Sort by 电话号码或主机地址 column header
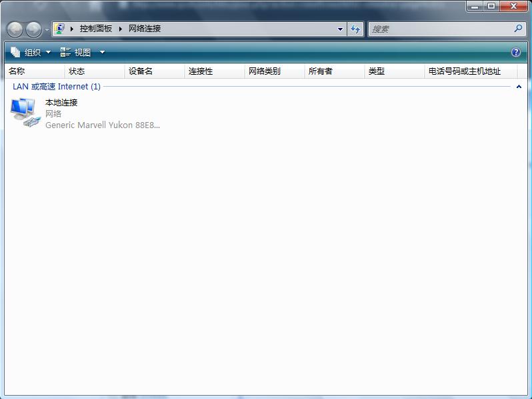Viewport: 532px width, 399px height. 471,71
